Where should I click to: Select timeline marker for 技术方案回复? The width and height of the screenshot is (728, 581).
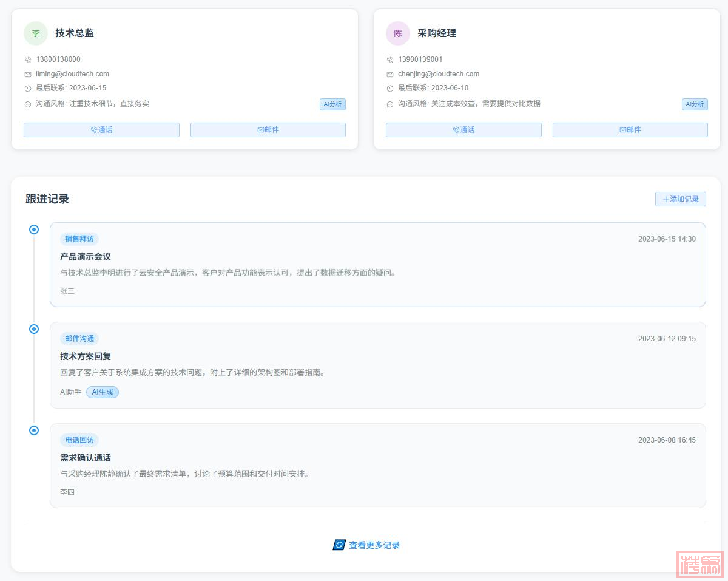(x=34, y=329)
